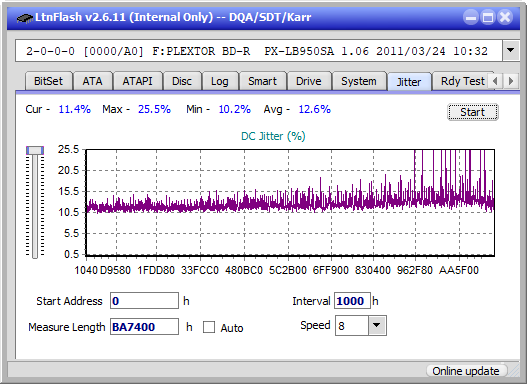Select the Jitter tab
The height and width of the screenshot is (384, 527).
pyautogui.click(x=409, y=82)
